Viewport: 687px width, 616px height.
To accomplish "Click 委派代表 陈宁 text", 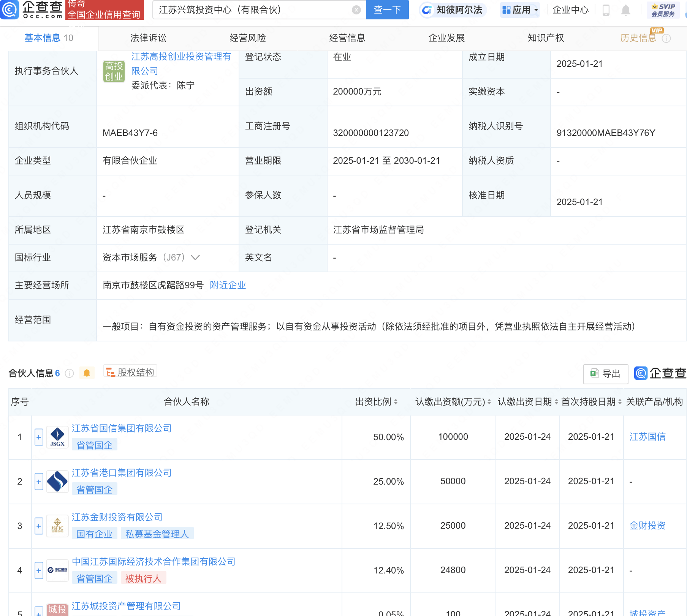I will 163,85.
